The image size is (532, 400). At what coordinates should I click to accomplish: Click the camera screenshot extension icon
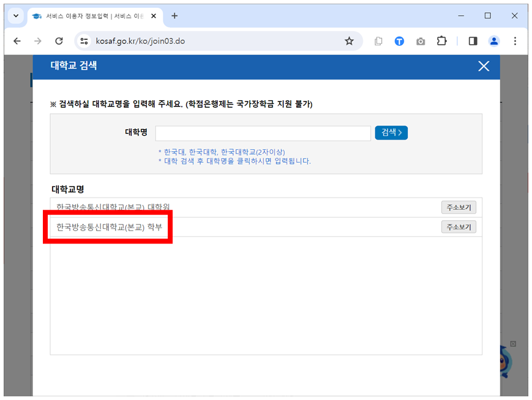421,42
